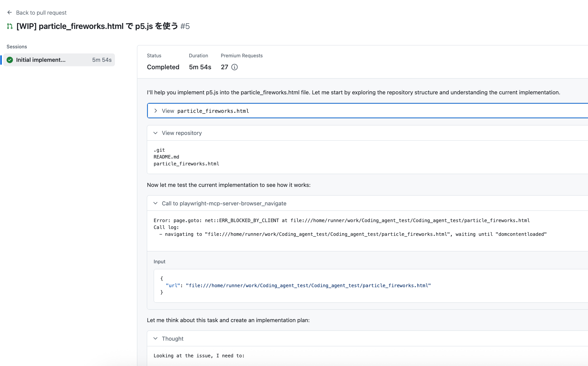Viewport: 588px width, 366px height.
Task: Click the info icon next to 27
Action: coord(235,67)
